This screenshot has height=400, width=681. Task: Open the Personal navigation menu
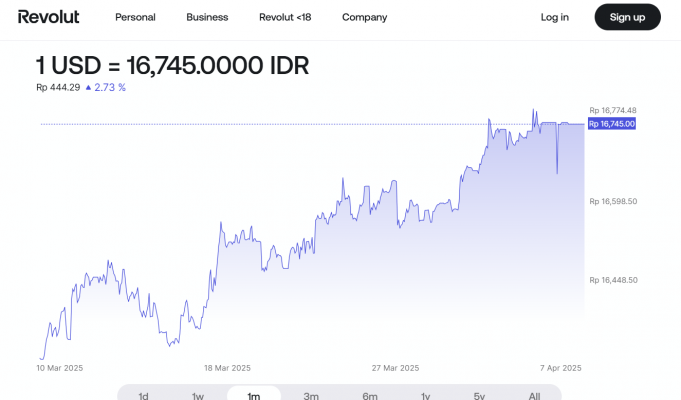pyautogui.click(x=135, y=17)
